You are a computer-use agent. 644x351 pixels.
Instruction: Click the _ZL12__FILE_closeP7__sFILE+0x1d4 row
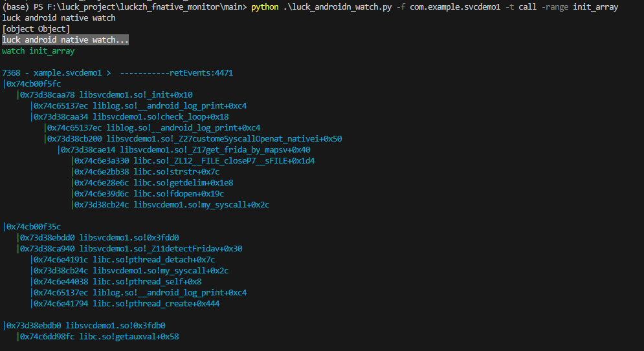(194, 161)
